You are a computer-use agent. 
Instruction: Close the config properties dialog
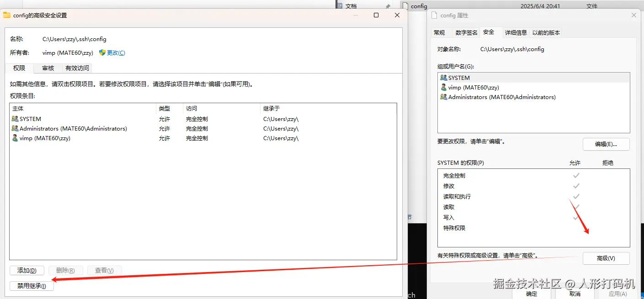[x=633, y=15]
